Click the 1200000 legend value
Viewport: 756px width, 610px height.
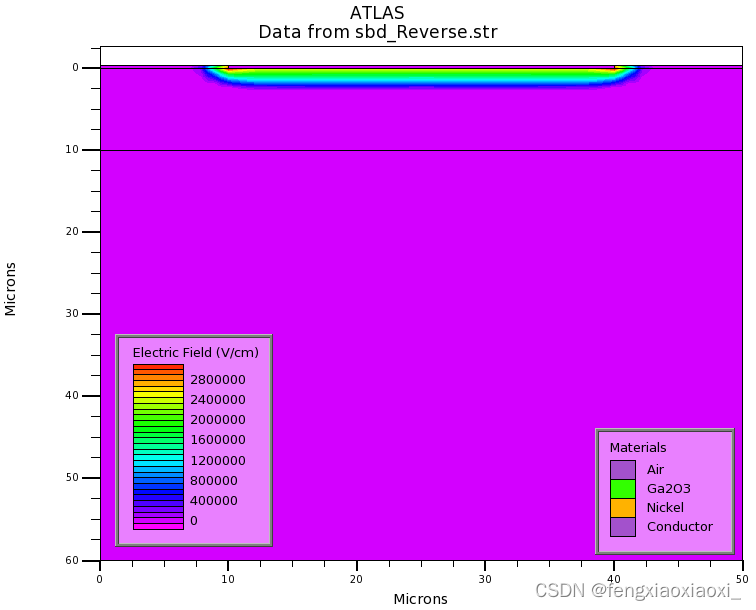pos(218,461)
